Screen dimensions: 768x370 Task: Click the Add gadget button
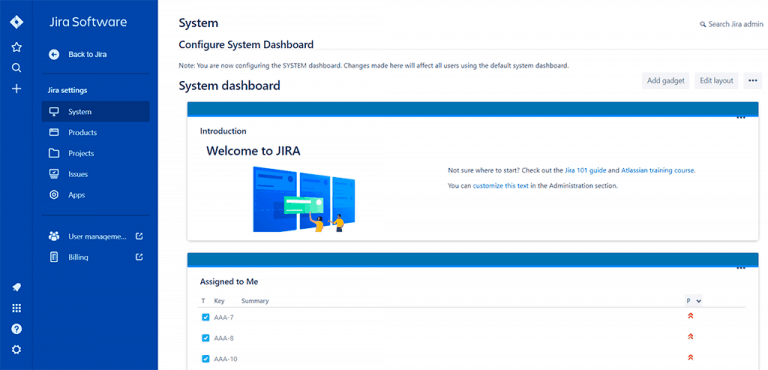(666, 81)
